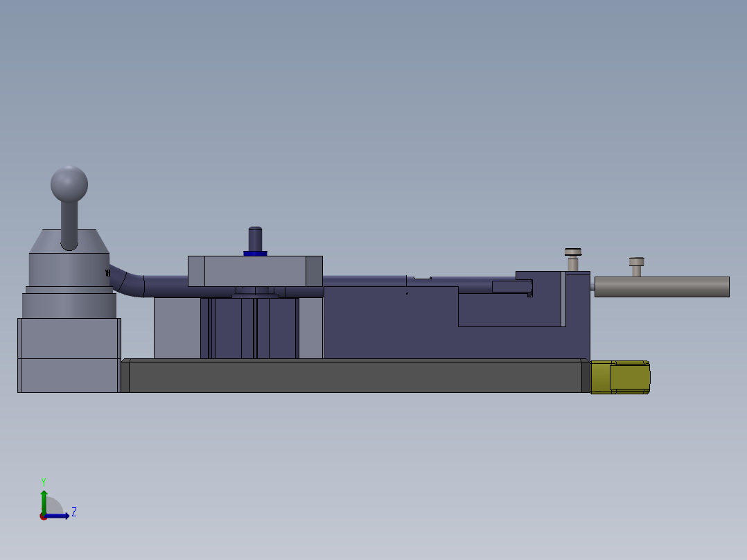Click the yellow fitting beside the base plate
Image resolution: width=747 pixels, height=560 pixels.
(620, 377)
